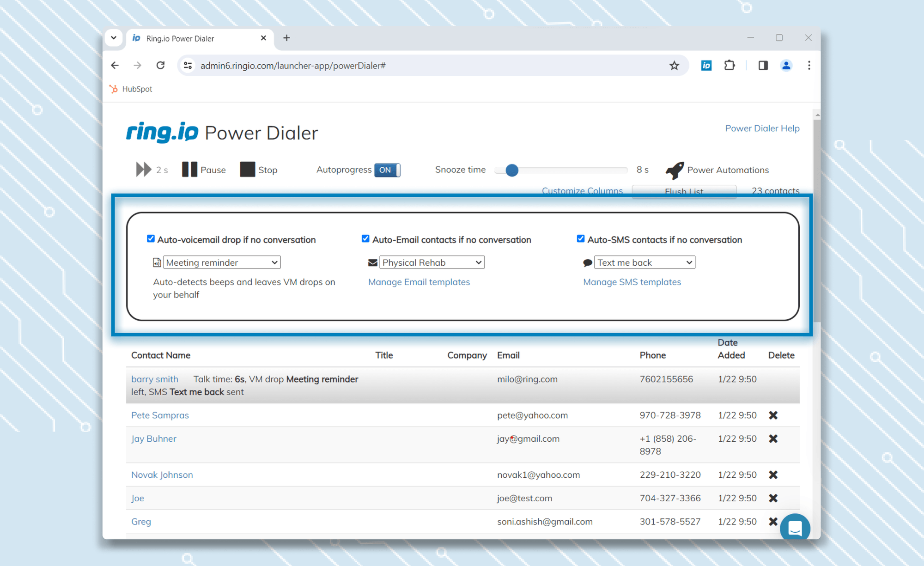The width and height of the screenshot is (924, 566).
Task: Open the Greg contact link
Action: pos(141,522)
